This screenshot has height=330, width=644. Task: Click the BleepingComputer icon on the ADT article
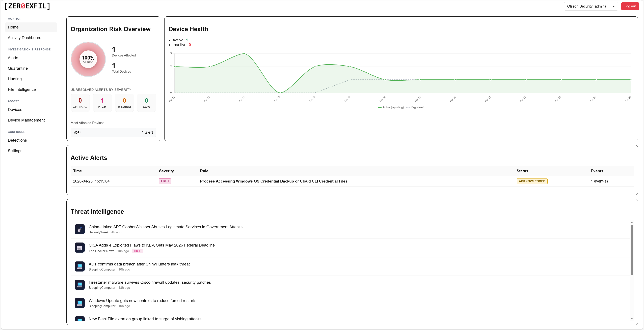[x=79, y=266]
